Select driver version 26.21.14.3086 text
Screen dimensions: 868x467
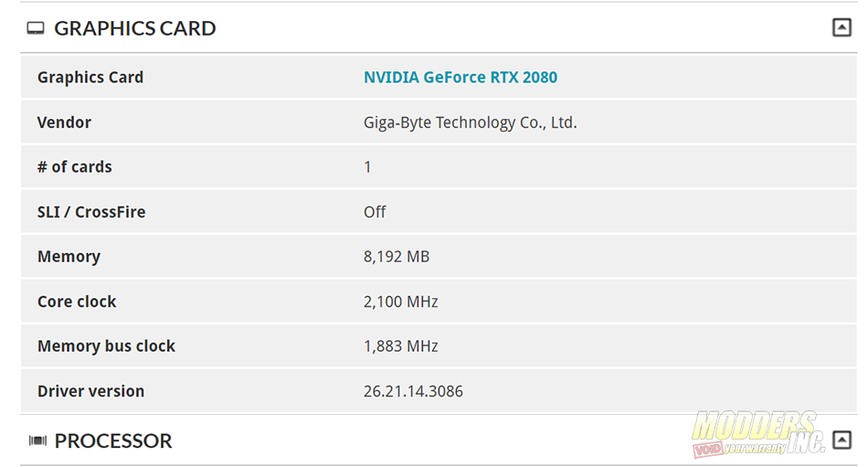(x=413, y=392)
